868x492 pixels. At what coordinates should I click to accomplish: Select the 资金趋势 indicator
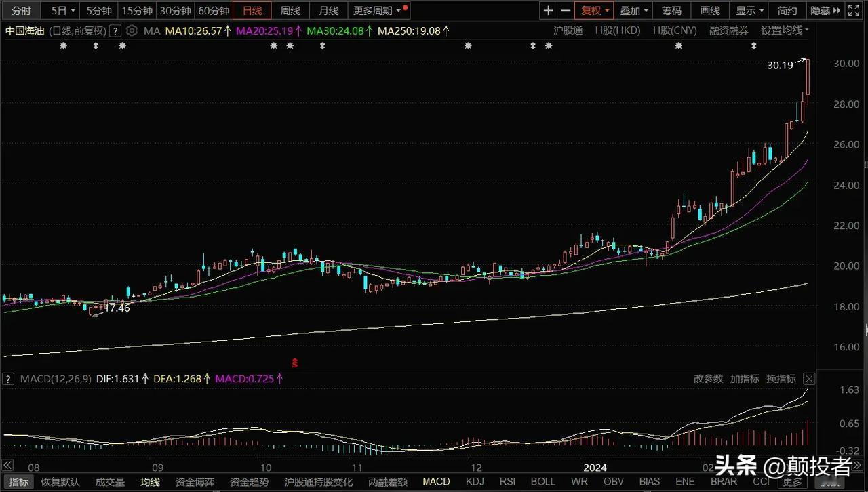pyautogui.click(x=249, y=483)
